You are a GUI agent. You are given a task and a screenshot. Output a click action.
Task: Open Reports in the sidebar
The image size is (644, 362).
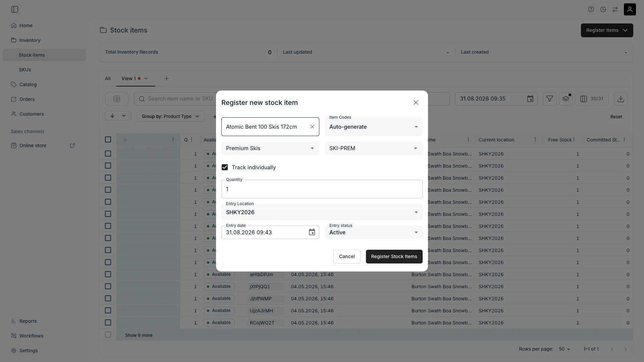coord(28,321)
